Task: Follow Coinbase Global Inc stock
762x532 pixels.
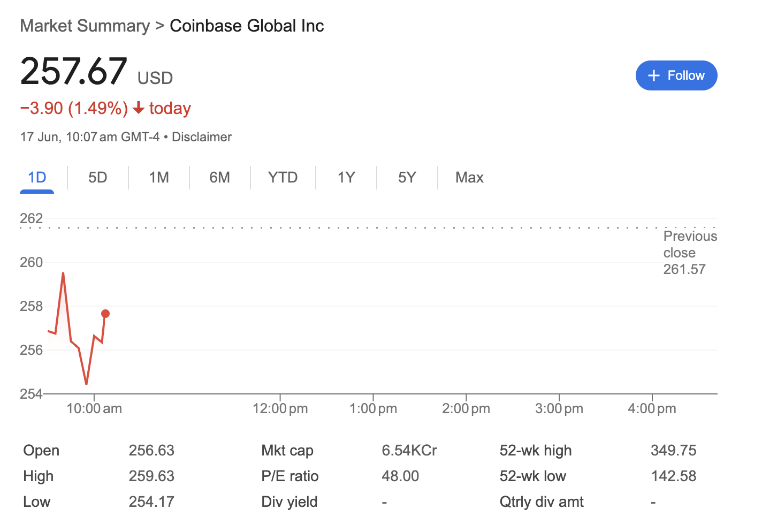Action: [676, 75]
